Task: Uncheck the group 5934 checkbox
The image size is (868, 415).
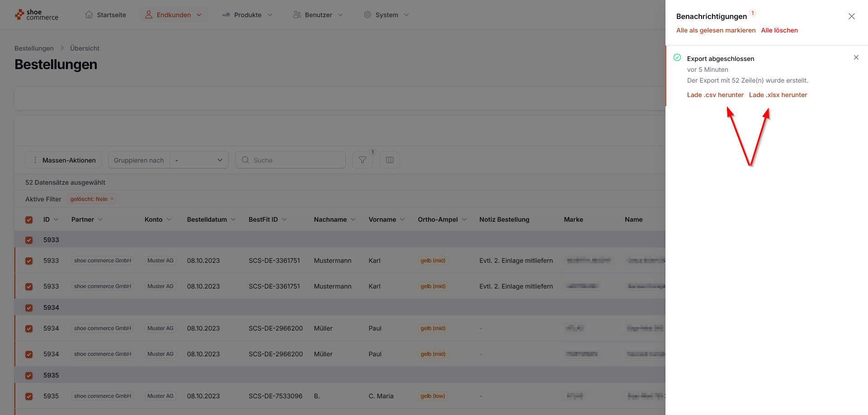Action: [29, 308]
